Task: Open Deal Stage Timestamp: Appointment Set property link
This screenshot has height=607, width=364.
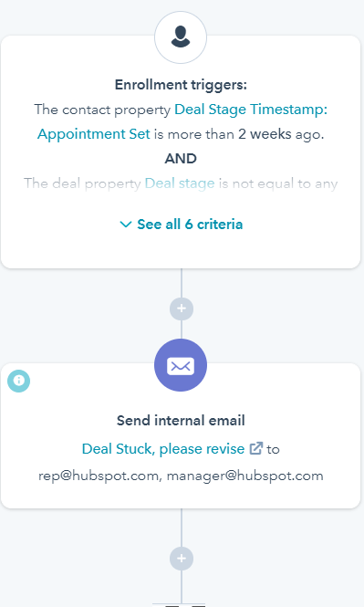Action: [182, 121]
